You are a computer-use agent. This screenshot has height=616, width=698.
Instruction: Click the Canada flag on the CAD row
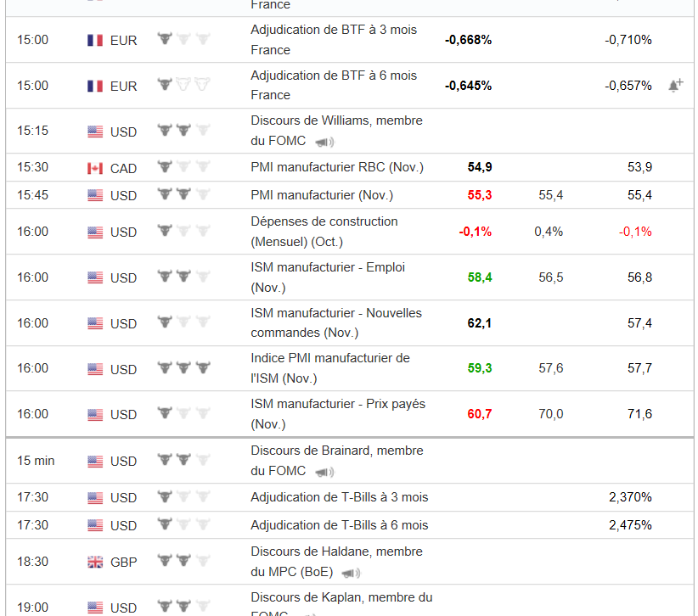pyautogui.click(x=95, y=168)
